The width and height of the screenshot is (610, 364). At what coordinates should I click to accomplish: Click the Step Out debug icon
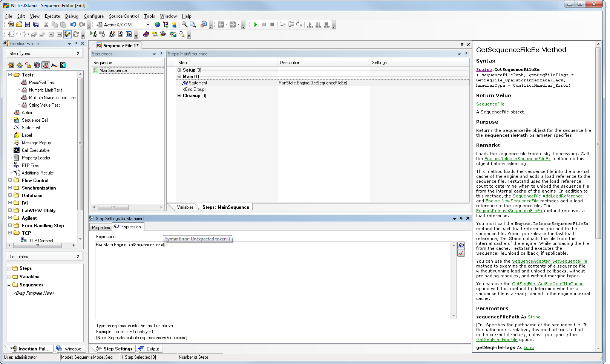click(299, 24)
